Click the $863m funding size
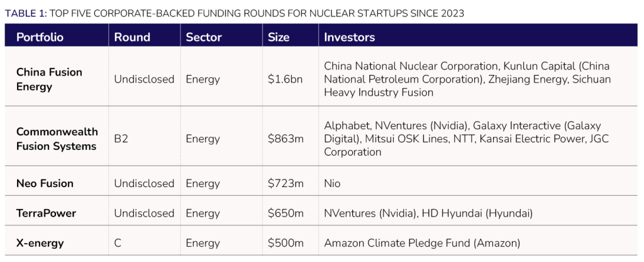This screenshot has width=644, height=262. [x=286, y=139]
